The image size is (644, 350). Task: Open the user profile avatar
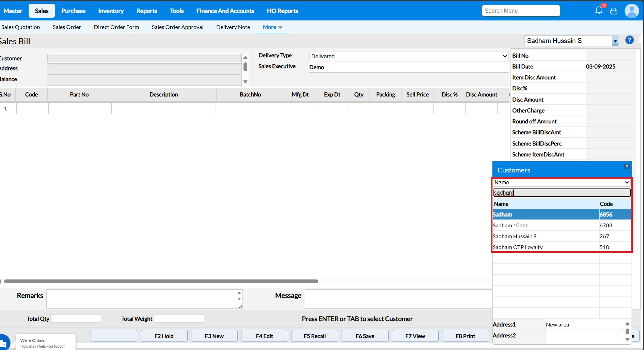point(632,11)
